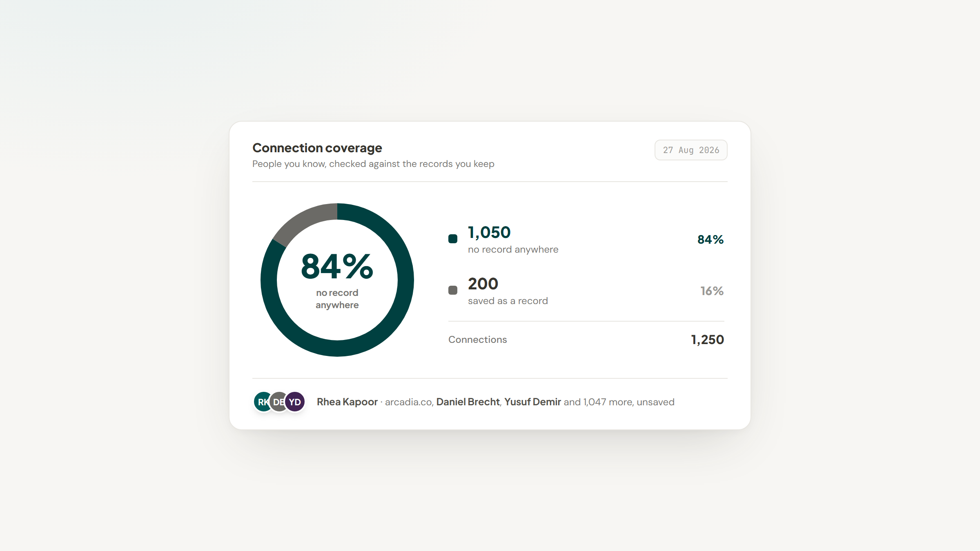Click the Connection coverage heading
980x551 pixels.
click(317, 148)
